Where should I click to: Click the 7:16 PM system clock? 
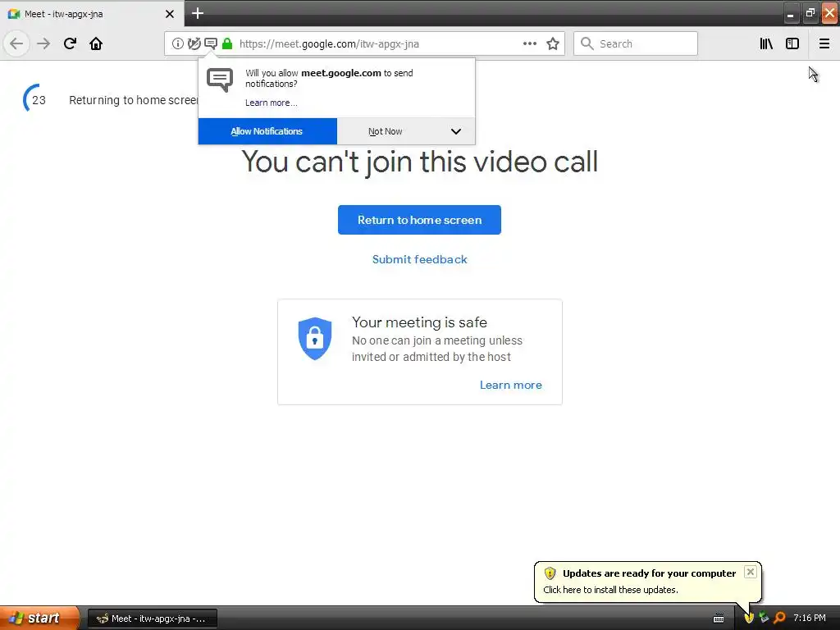coord(810,618)
